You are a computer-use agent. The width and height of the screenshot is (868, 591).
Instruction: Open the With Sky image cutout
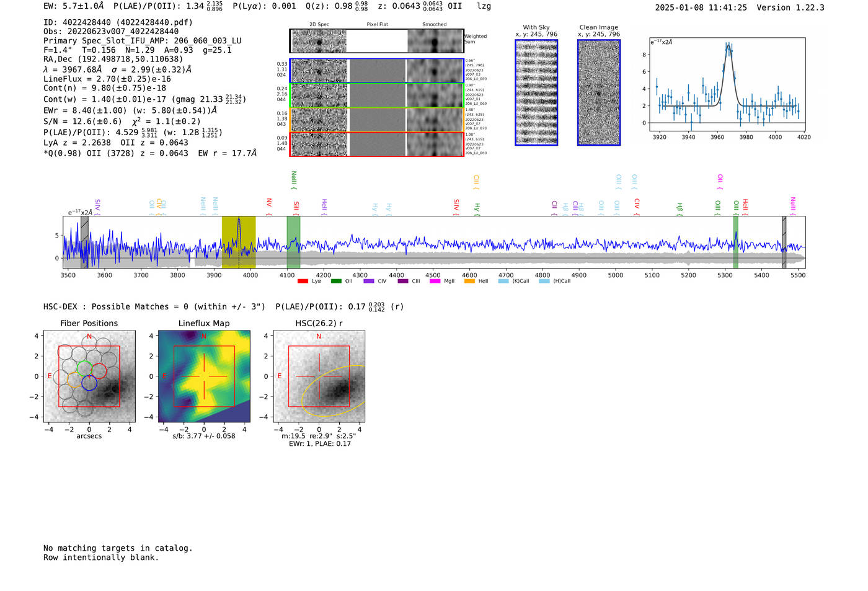point(536,92)
